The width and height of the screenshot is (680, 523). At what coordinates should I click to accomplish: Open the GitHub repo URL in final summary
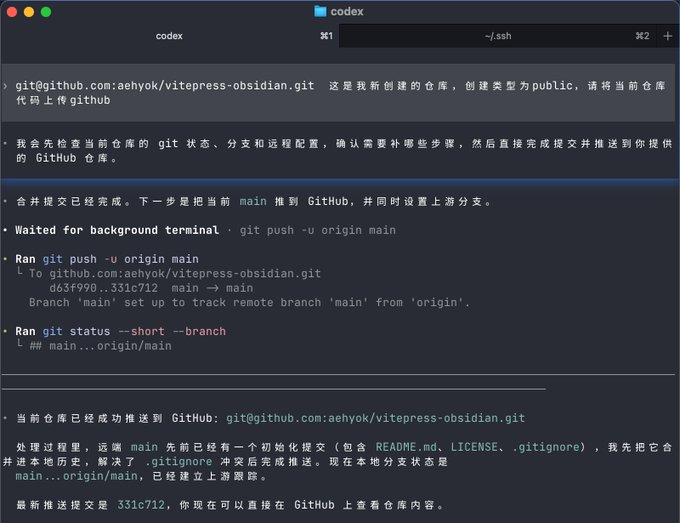pos(375,418)
